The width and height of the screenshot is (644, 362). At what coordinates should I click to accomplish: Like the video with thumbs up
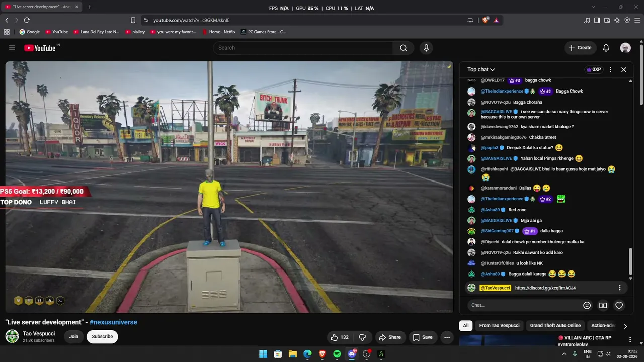[x=340, y=337]
